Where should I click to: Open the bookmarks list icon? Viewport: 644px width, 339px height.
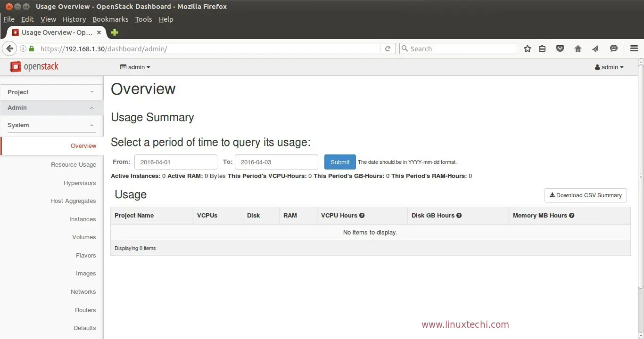click(542, 48)
